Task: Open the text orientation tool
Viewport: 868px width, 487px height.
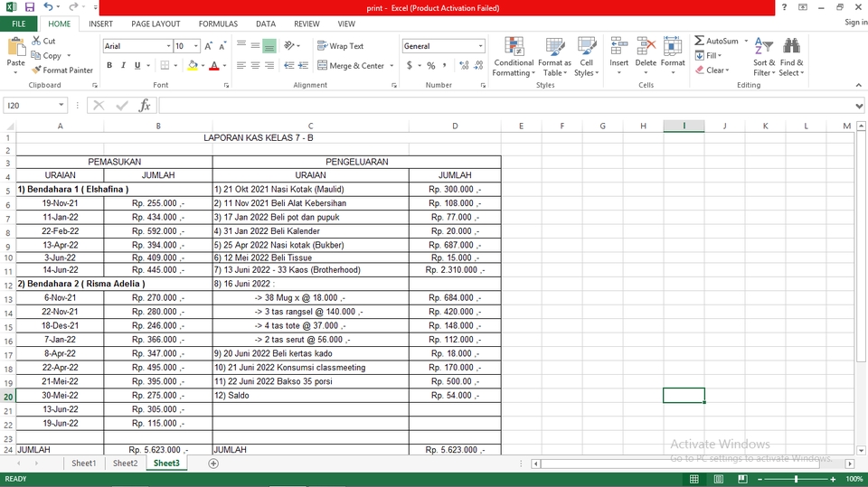Action: click(289, 45)
